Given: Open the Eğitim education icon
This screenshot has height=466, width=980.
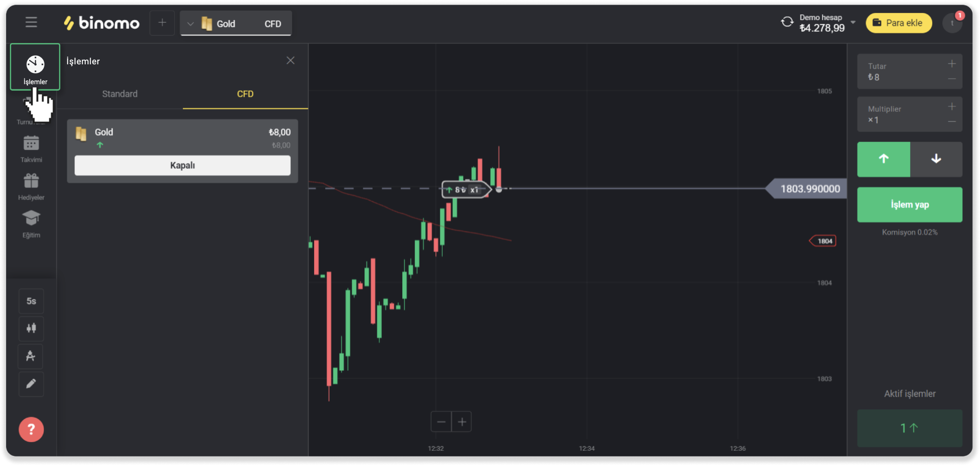Looking at the screenshot, I should (x=31, y=219).
